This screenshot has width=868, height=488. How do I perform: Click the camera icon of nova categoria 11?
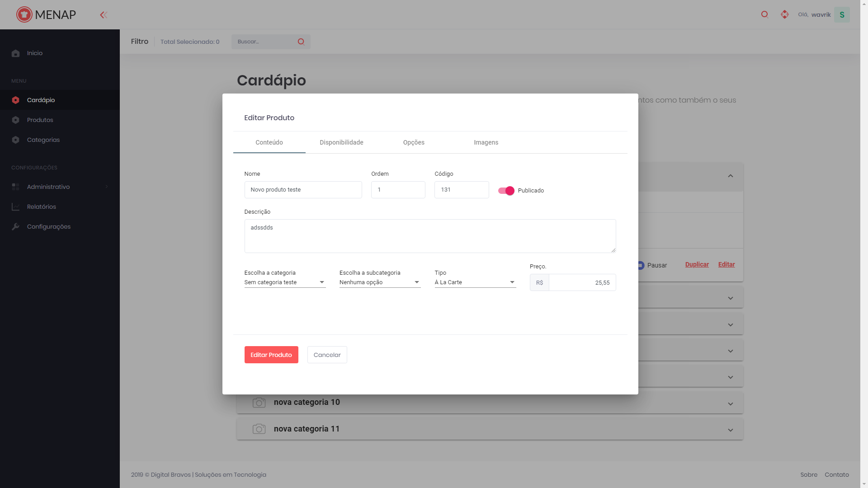point(259,429)
